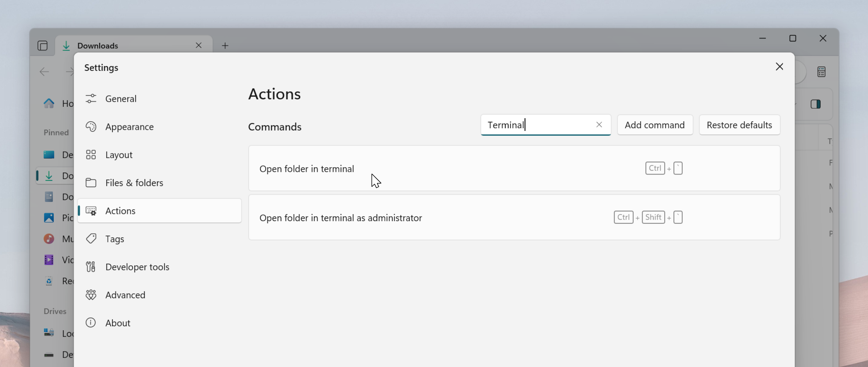Image resolution: width=868 pixels, height=367 pixels.
Task: Toggle the navigation sidebar with top-left pane icon
Action: [x=43, y=45]
